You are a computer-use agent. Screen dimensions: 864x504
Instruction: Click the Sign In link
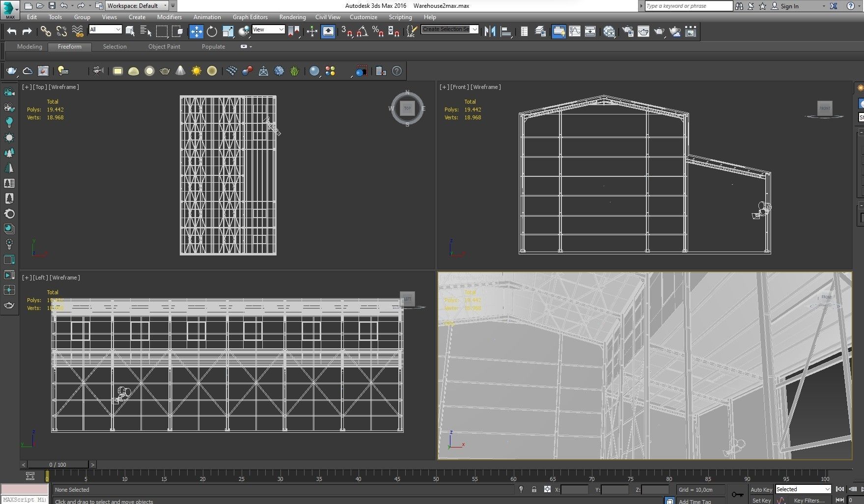coord(789,6)
